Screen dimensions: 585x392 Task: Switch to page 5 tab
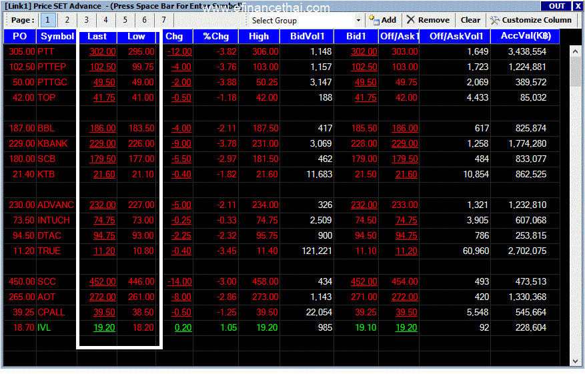click(x=125, y=20)
